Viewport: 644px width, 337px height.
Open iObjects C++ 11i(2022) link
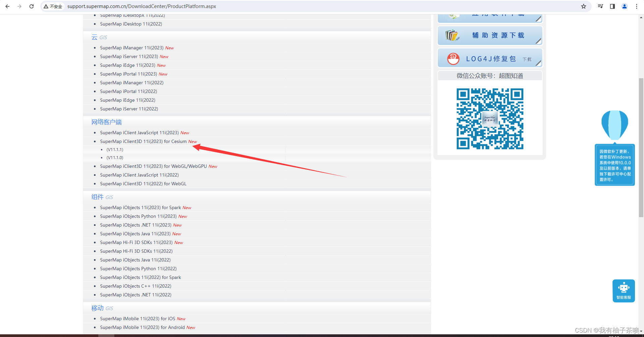(x=136, y=286)
